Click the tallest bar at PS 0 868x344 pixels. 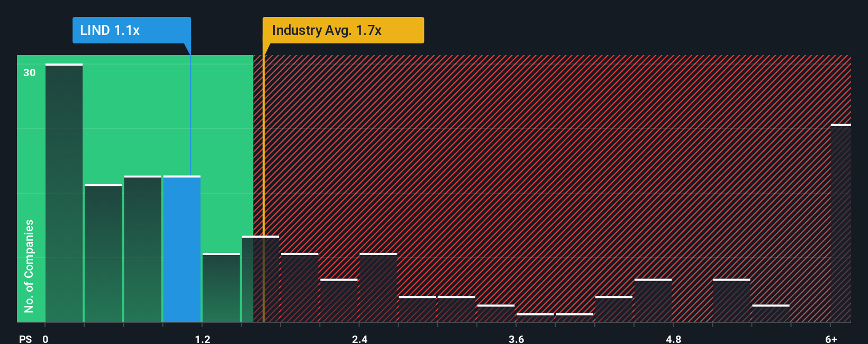click(x=64, y=193)
